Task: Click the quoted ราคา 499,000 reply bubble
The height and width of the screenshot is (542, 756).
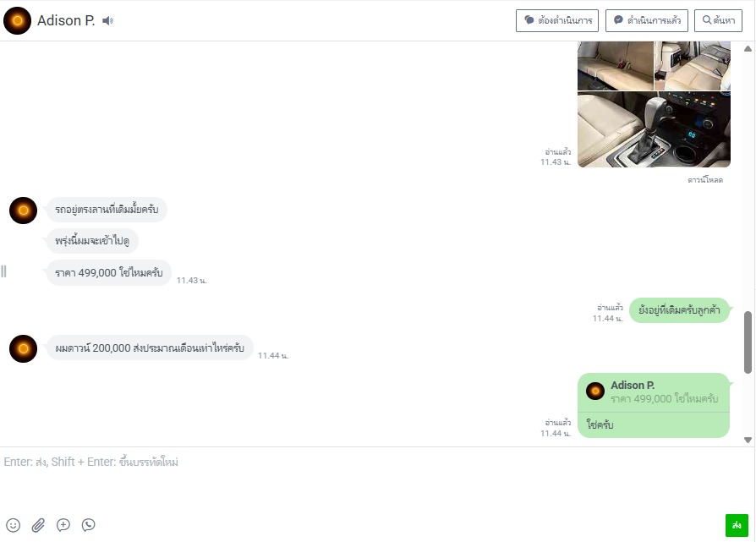Action: click(x=654, y=393)
